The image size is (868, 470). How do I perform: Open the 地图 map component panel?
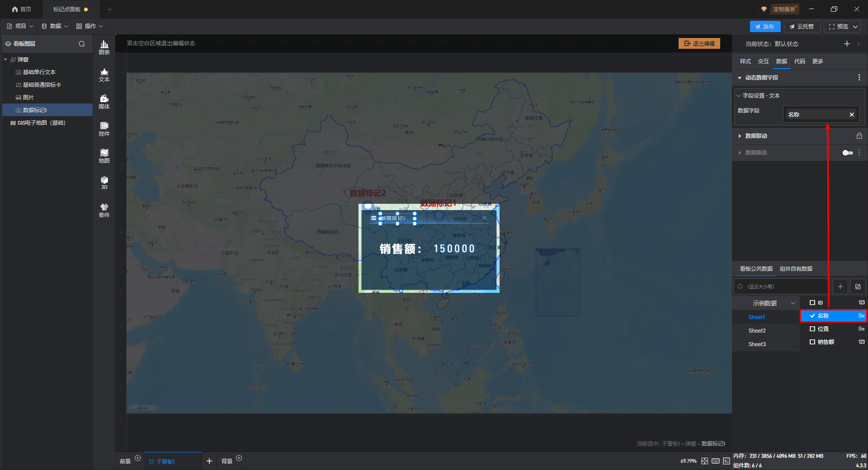[104, 156]
